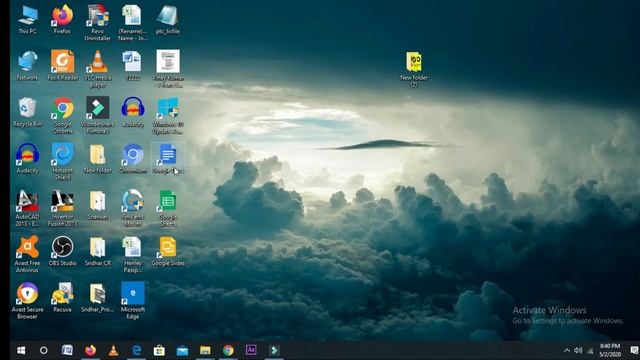Launch Google Chrome desktop shortcut
Image resolution: width=640 pixels, height=360 pixels.
(x=62, y=116)
